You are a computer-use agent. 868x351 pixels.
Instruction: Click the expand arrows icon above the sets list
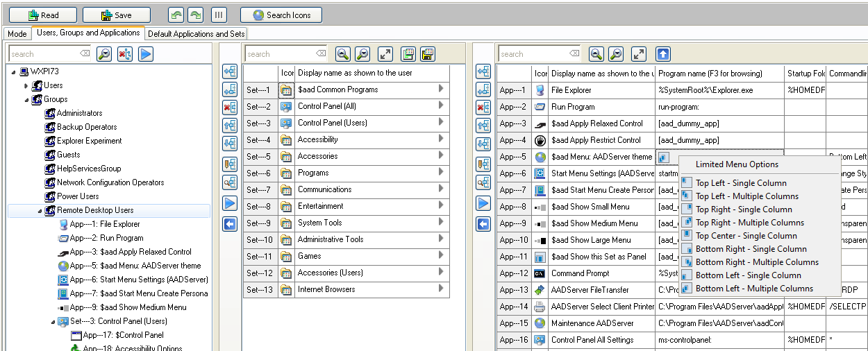pos(385,54)
